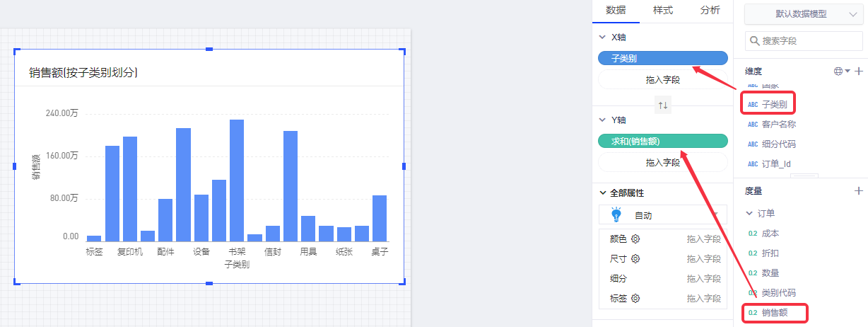This screenshot has width=868, height=327.
Task: Switch to the 分析 tab
Action: 710,10
